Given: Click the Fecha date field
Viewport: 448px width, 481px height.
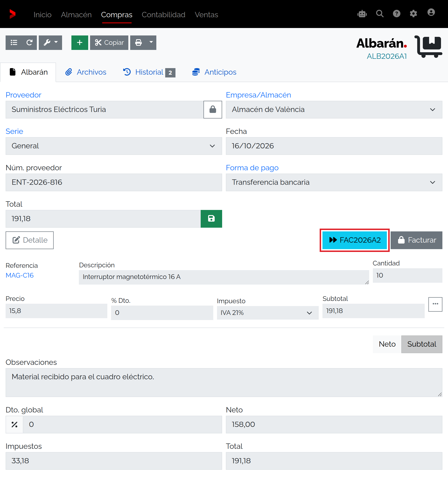Looking at the screenshot, I should 334,146.
